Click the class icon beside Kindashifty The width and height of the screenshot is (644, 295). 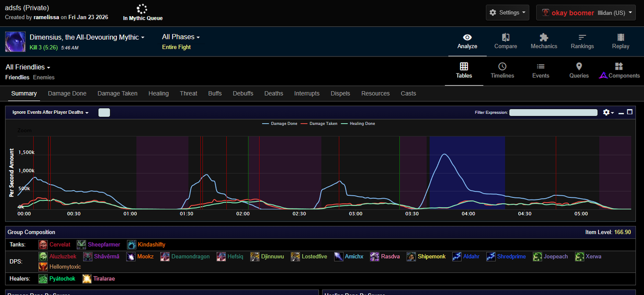point(131,245)
